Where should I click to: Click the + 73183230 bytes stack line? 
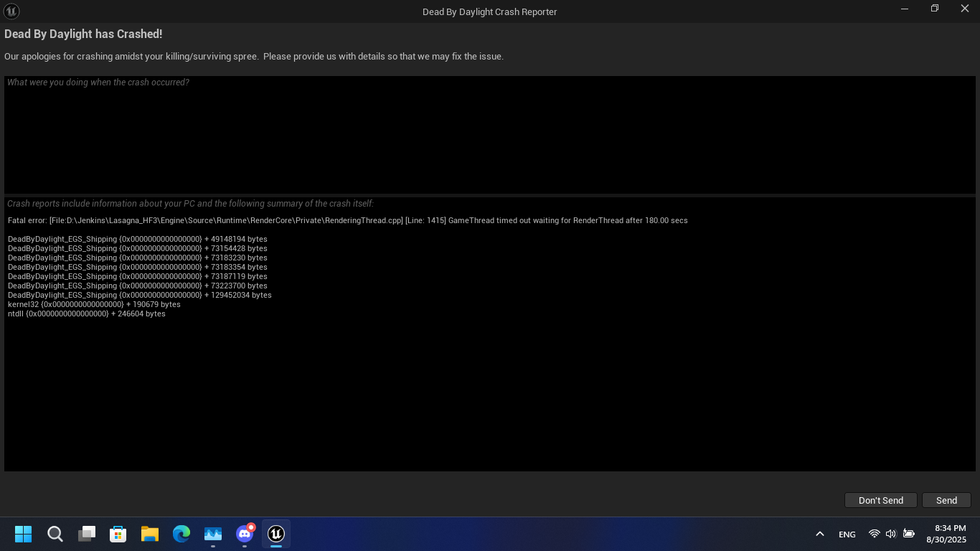coord(137,258)
